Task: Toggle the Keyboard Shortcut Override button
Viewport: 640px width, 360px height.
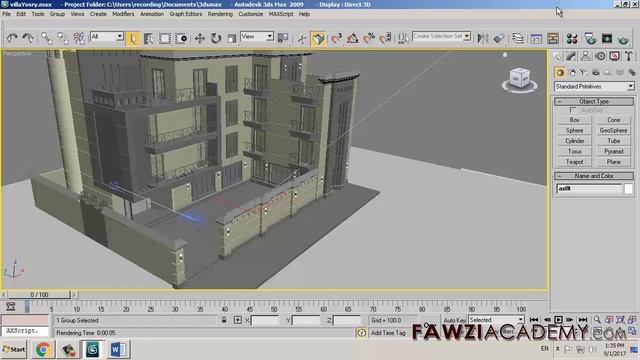Action: pyautogui.click(x=318, y=38)
